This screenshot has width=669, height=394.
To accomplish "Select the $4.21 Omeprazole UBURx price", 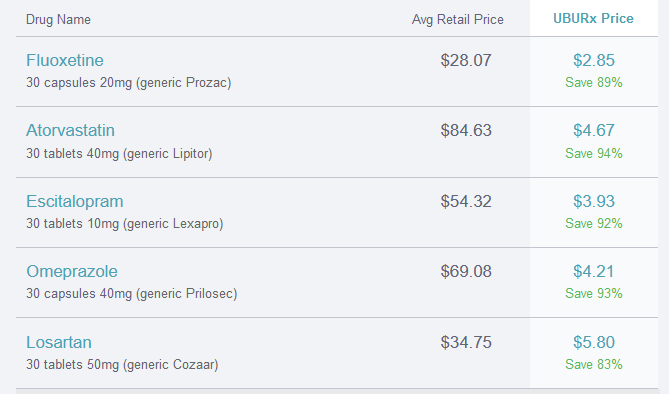I will 593,271.
